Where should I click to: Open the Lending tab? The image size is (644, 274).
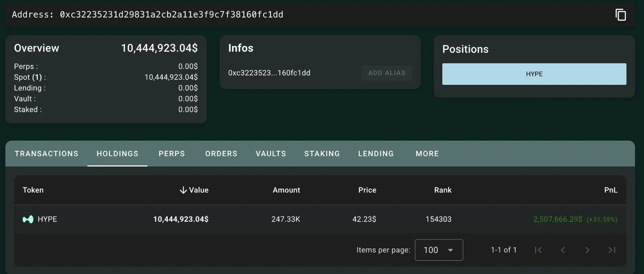(x=376, y=154)
